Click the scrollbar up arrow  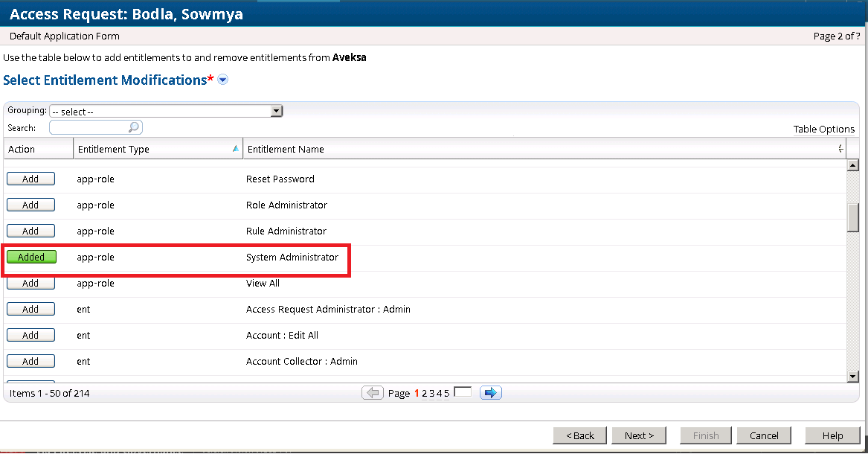[853, 164]
